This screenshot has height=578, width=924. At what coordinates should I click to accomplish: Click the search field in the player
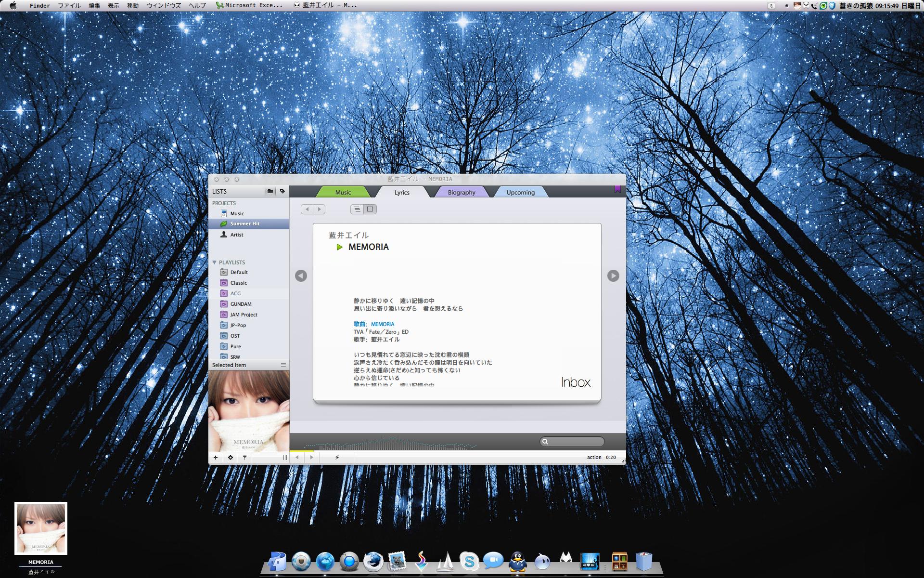pyautogui.click(x=572, y=442)
